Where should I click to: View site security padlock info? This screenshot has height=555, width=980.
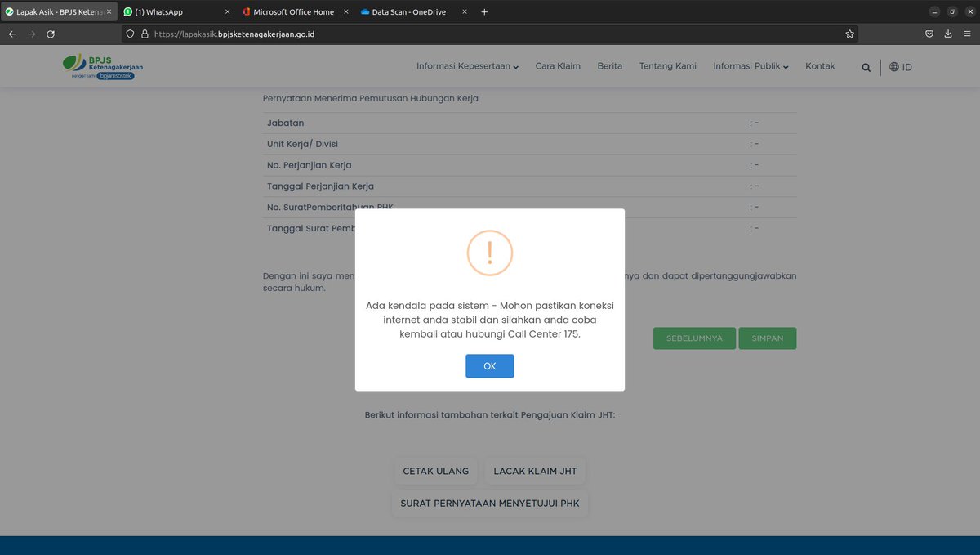(x=145, y=34)
